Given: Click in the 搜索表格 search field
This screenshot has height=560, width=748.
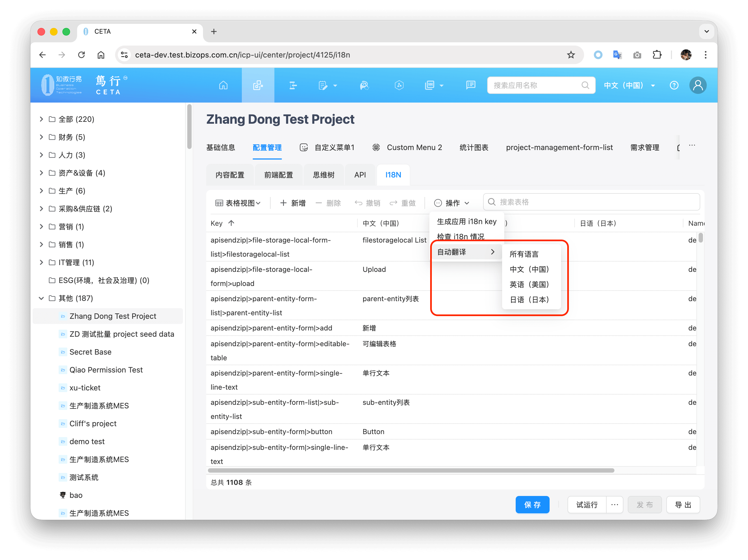Looking at the screenshot, I should click(x=592, y=202).
